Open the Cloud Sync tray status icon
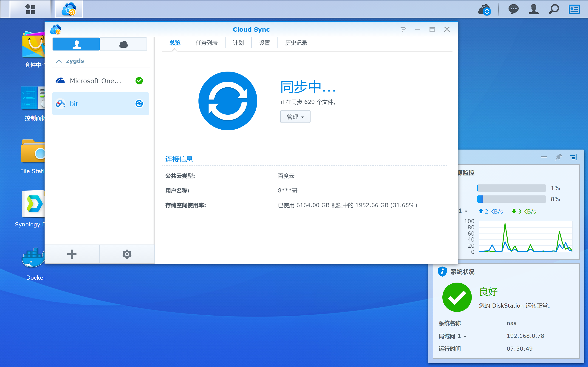This screenshot has height=367, width=588. 485,10
